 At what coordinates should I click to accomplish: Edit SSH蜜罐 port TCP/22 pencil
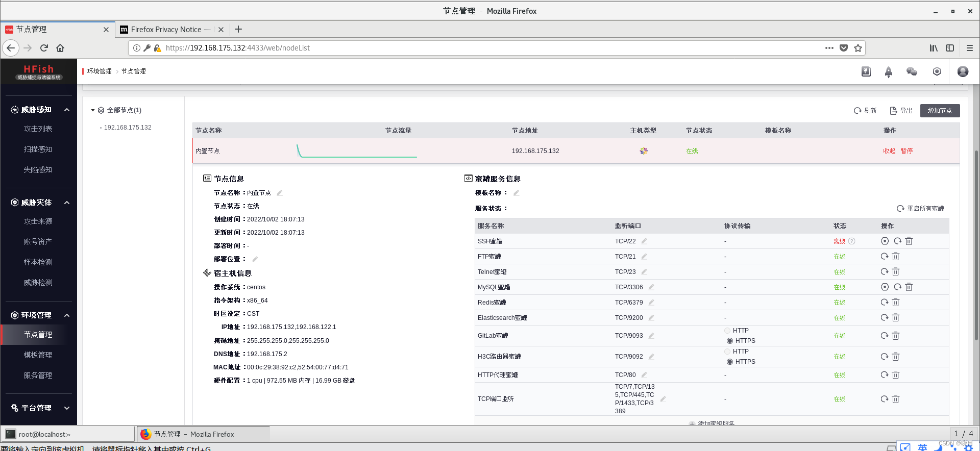click(x=644, y=241)
